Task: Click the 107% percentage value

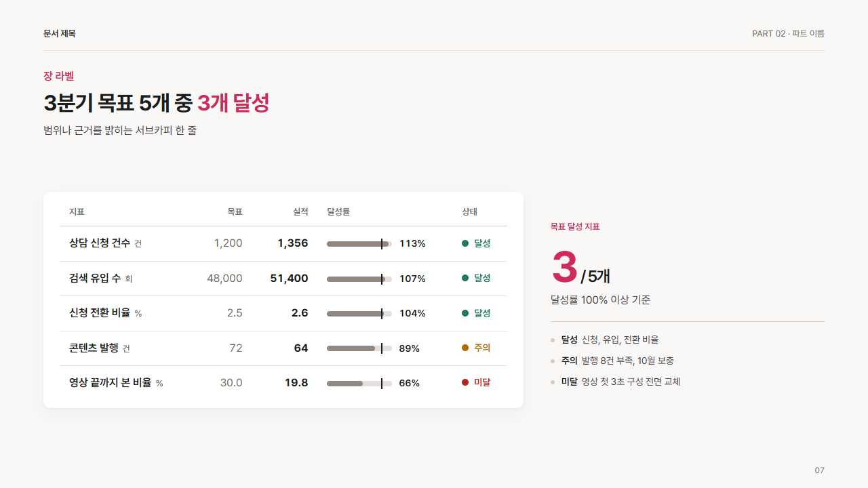Action: coord(412,279)
